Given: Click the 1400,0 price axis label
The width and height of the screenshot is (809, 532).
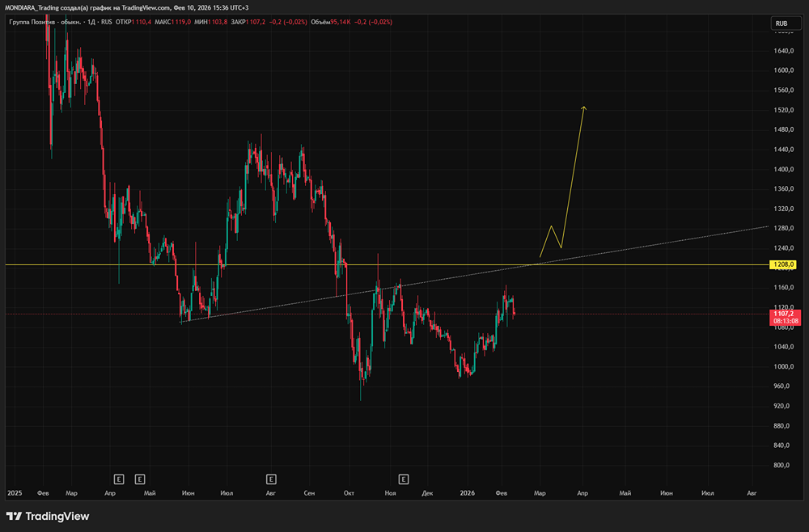Looking at the screenshot, I should coord(783,169).
